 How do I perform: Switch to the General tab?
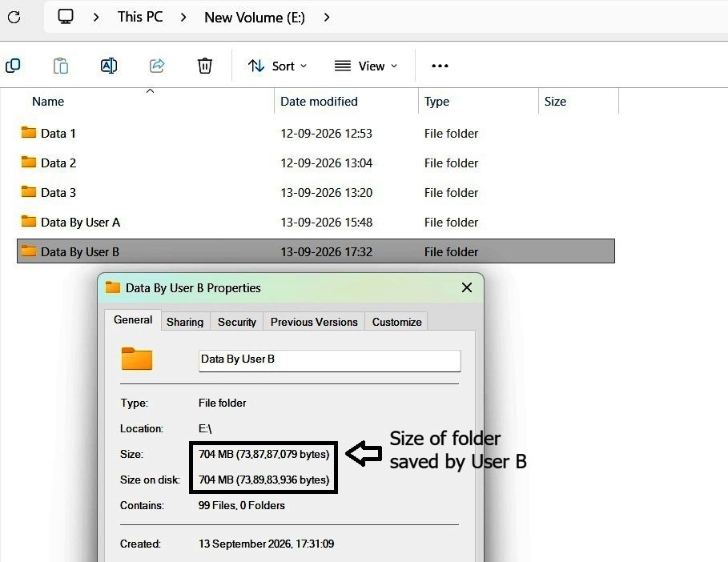point(133,319)
